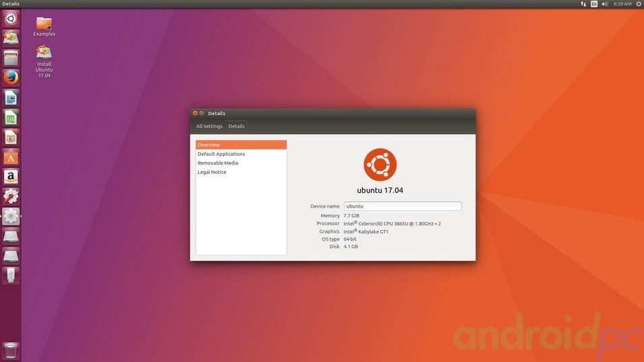Minimize the Details window
Screen dimensions: 644x362
pos(202,113)
